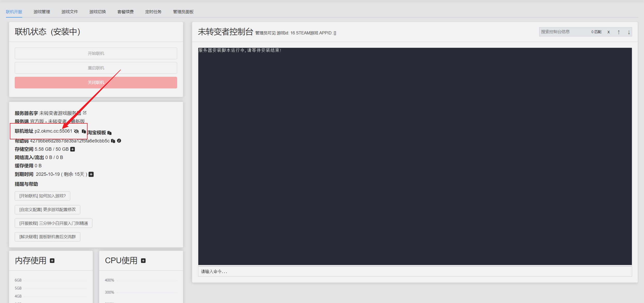Click the previous search match up arrow

click(x=619, y=32)
